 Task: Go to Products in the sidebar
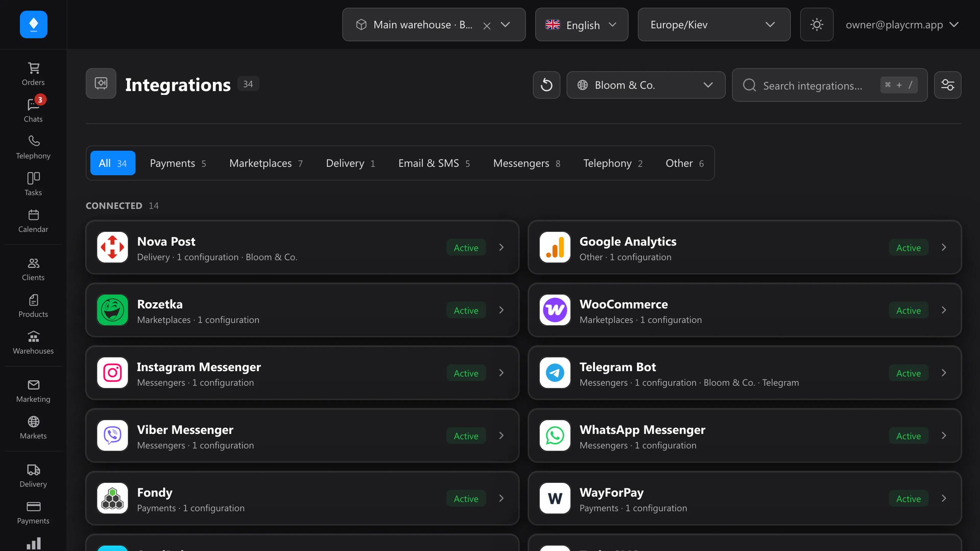pyautogui.click(x=33, y=306)
